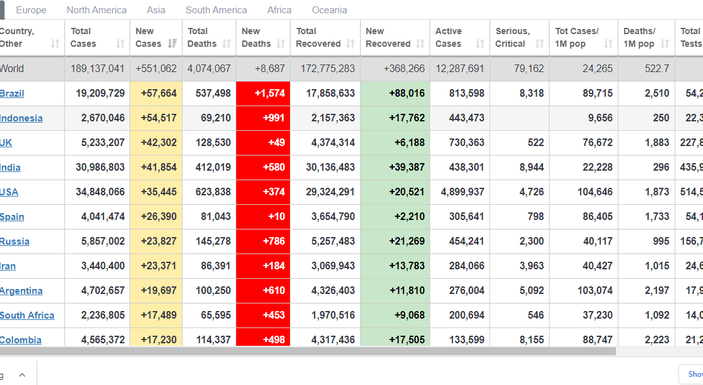Screen dimensions: 703x385
Task: Sort by Tot Cases/1M pop icon
Action: click(608, 43)
